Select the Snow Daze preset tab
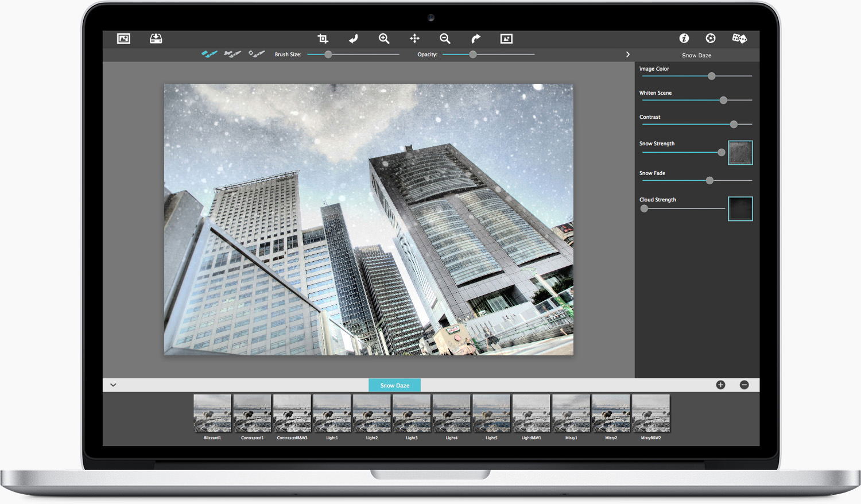Image resolution: width=861 pixels, height=504 pixels. [x=394, y=385]
